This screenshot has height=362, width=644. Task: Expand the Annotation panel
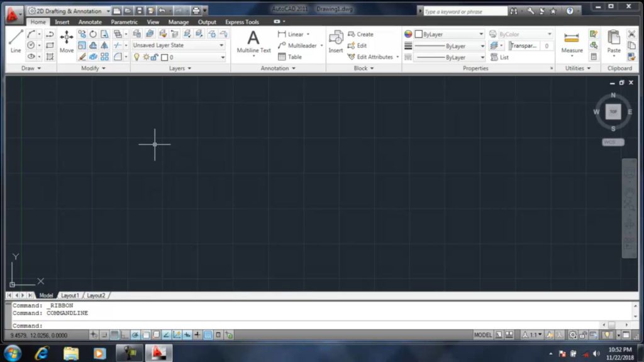click(x=278, y=69)
